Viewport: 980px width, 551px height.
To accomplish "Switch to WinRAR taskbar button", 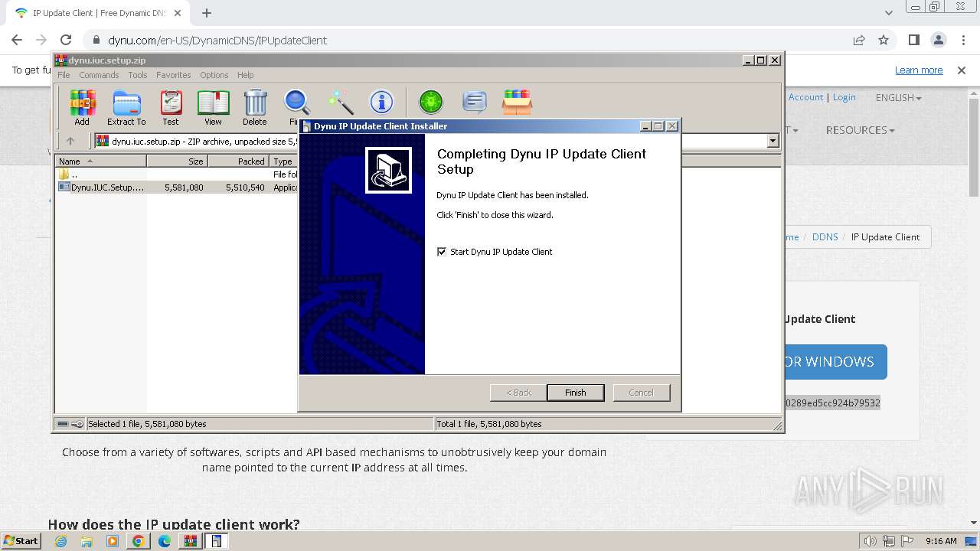I will 190,541.
